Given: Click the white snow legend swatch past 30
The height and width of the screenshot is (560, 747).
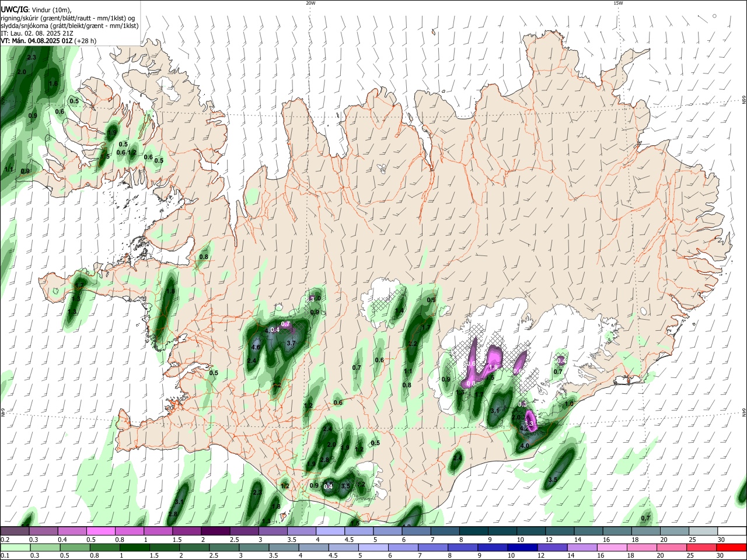Looking at the screenshot, I should (732, 531).
